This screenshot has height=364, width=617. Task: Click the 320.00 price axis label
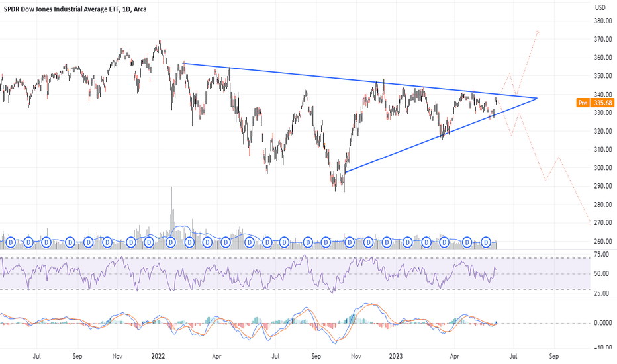(x=603, y=131)
